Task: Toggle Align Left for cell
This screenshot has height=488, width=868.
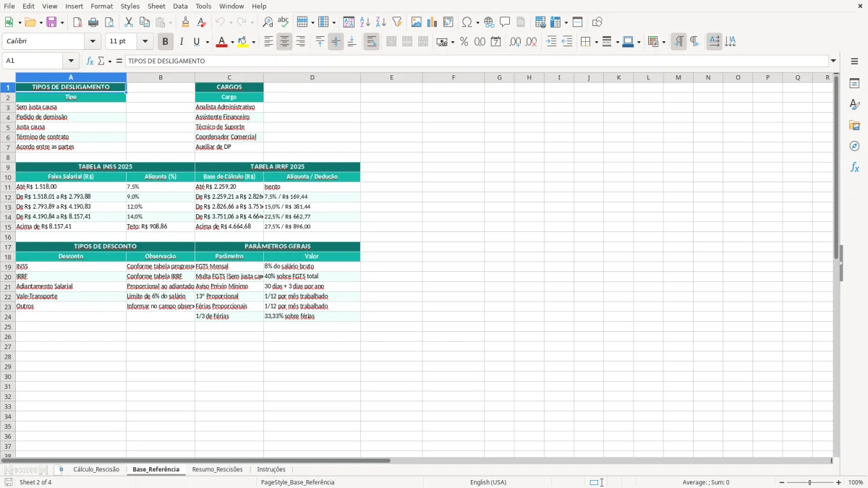Action: 268,42
